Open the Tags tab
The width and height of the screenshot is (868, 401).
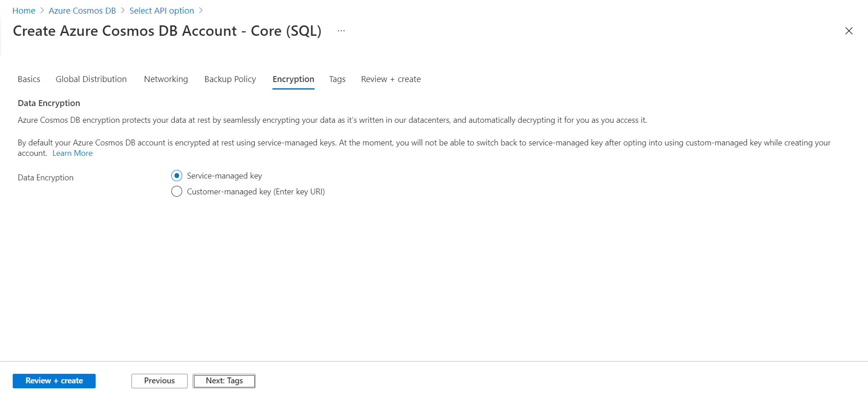click(x=337, y=79)
